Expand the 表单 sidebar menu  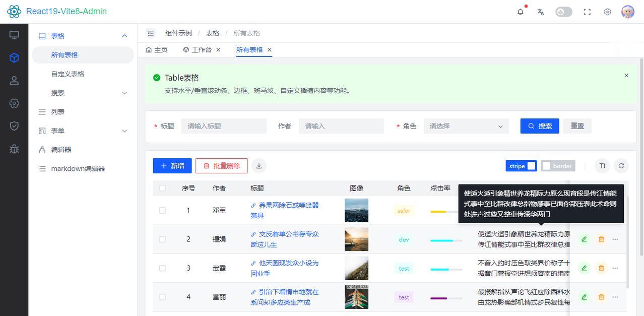(83, 131)
